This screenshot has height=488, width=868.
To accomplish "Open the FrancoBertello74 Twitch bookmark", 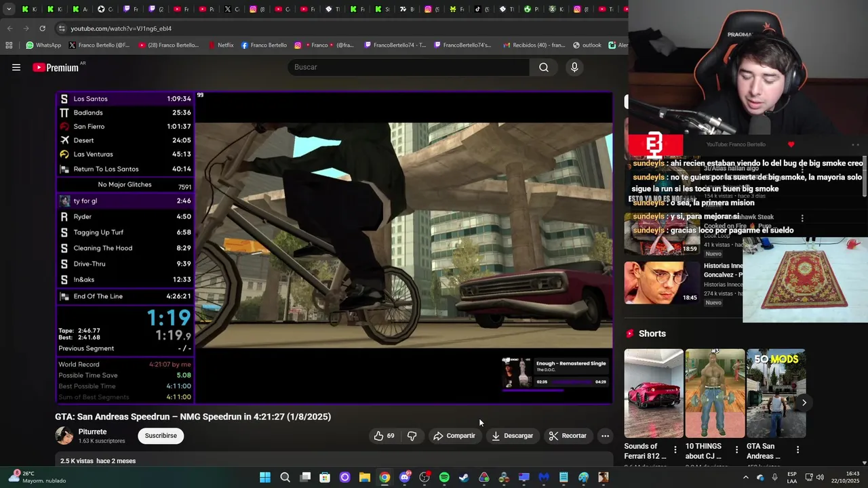I will [x=395, y=45].
